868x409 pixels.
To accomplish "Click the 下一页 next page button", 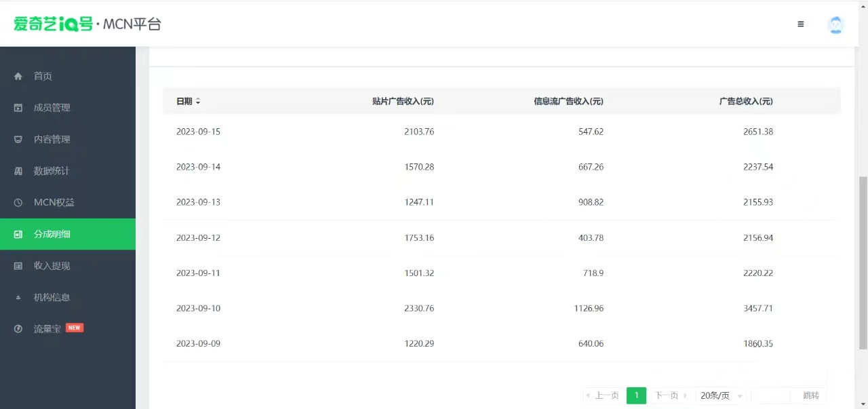I will pyautogui.click(x=667, y=395).
